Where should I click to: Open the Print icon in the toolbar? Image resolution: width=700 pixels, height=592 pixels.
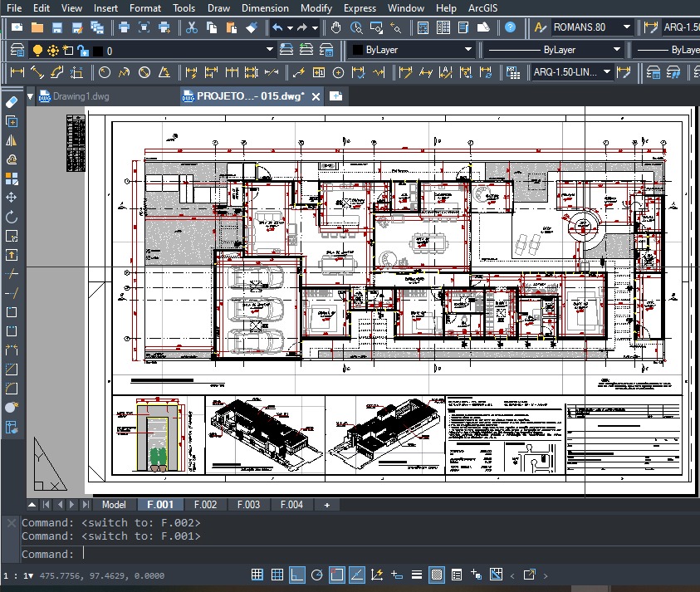(125, 26)
